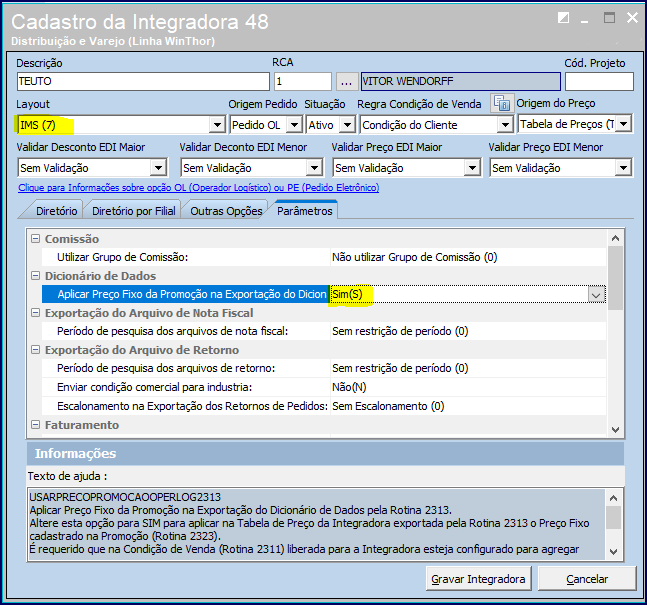Click the VITOR WENDORFF name field
This screenshot has height=605, width=647.
(x=460, y=81)
